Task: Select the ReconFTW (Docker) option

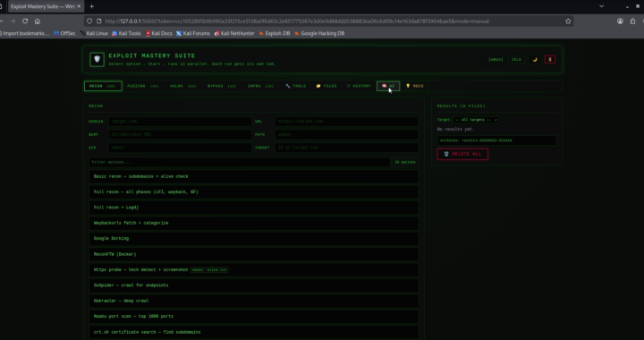Action: coord(253,254)
